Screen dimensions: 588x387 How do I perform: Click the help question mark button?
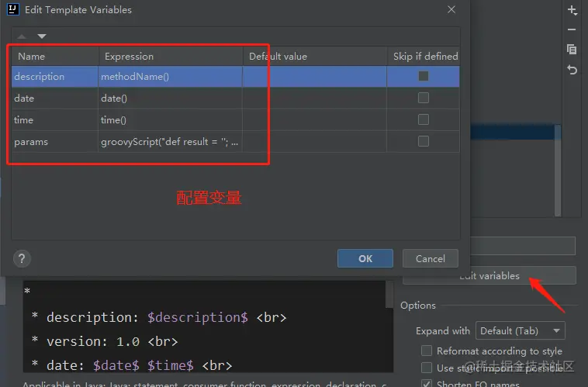click(x=22, y=259)
